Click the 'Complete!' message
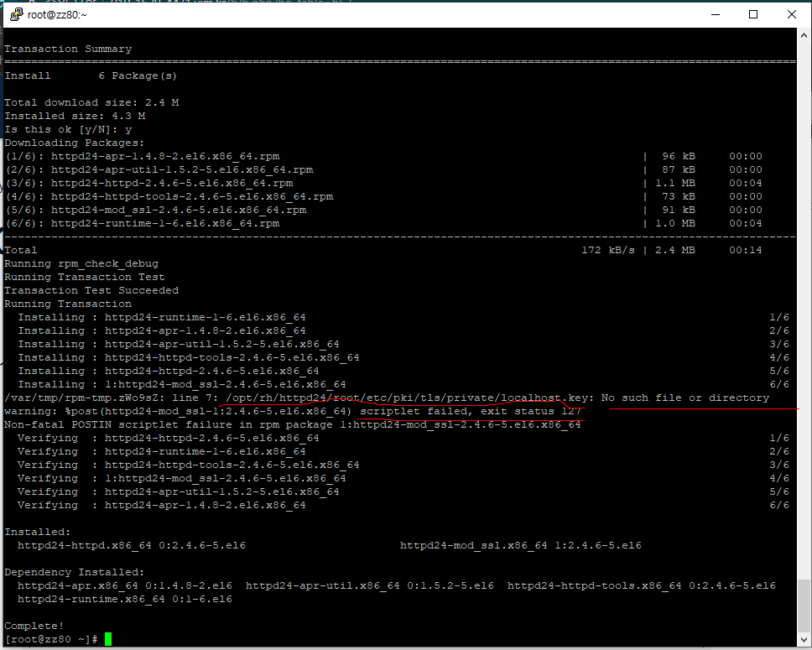 (34, 627)
